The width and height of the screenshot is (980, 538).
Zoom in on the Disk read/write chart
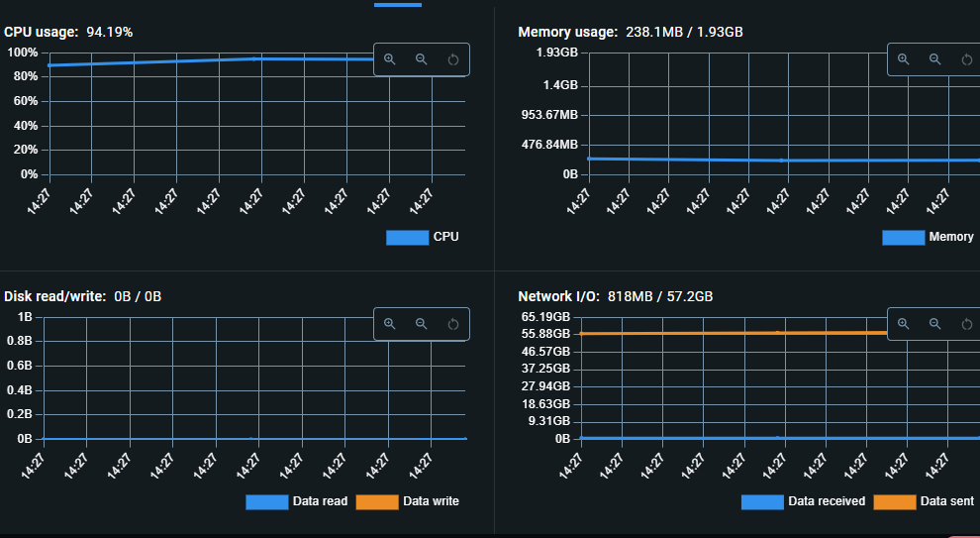click(390, 324)
